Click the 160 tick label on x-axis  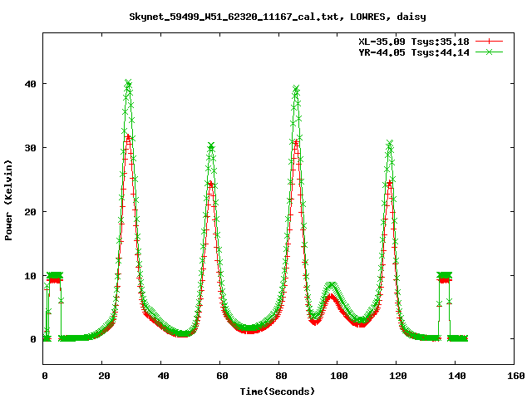[514, 376]
